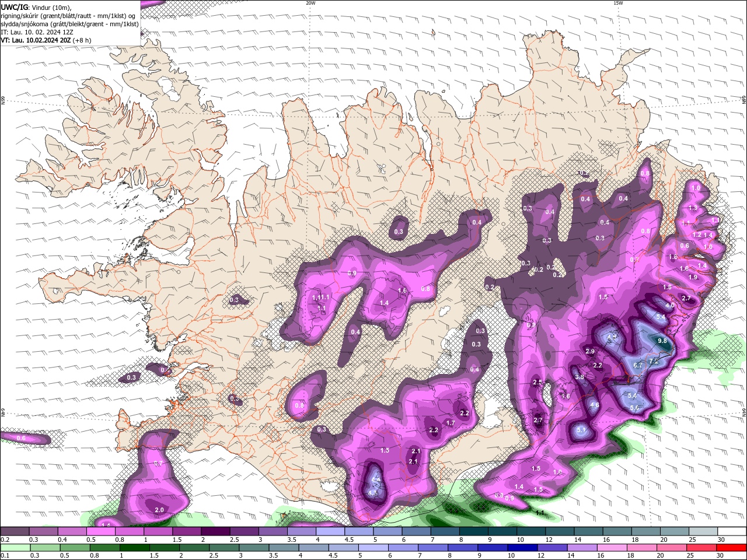Click the '15W' longitude label
The image size is (747, 560).
[618, 3]
